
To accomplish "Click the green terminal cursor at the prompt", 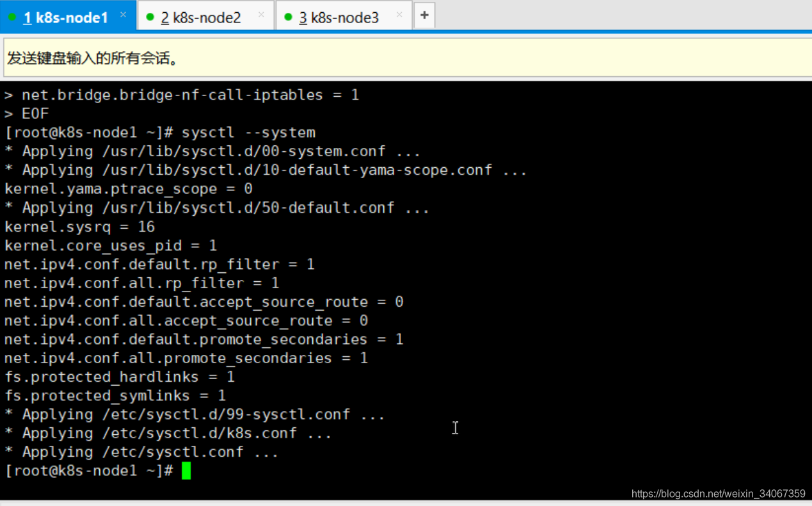I will 186,471.
